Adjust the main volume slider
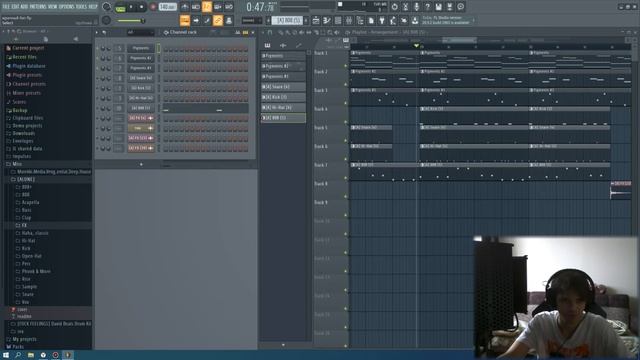Image resolution: width=640 pixels, height=360 pixels. click(x=131, y=20)
